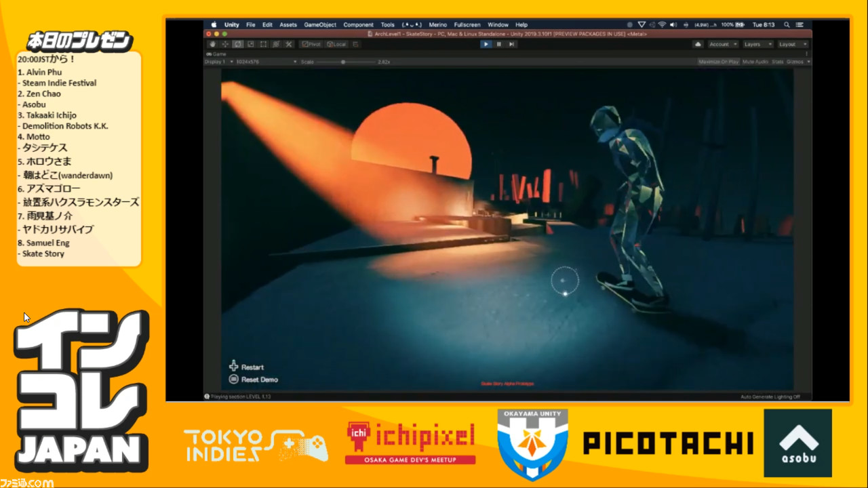The image size is (868, 488).
Task: Click the '2.82x' scale value
Action: click(x=384, y=62)
